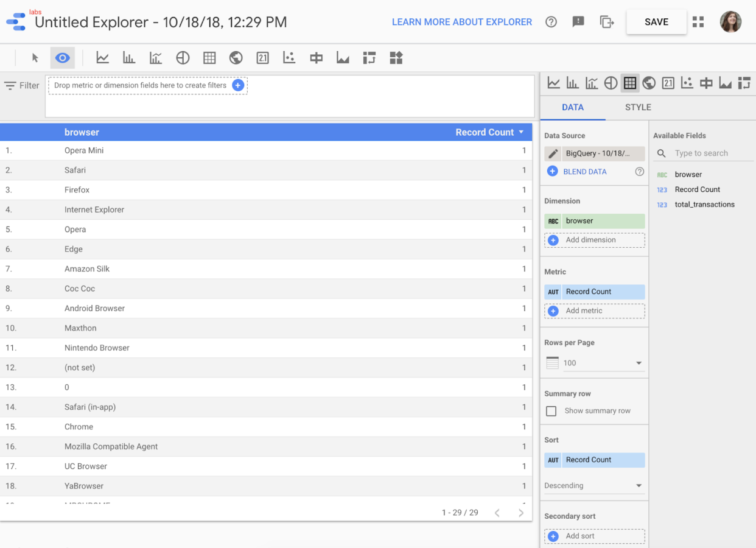The height and width of the screenshot is (548, 756).
Task: Enable Show summary row checkbox
Action: [551, 411]
